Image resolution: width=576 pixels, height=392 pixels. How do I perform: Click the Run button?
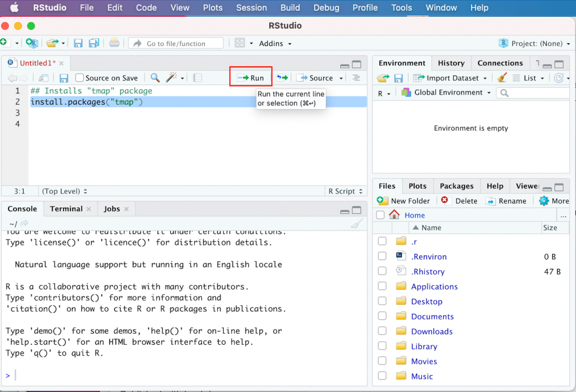coord(250,78)
